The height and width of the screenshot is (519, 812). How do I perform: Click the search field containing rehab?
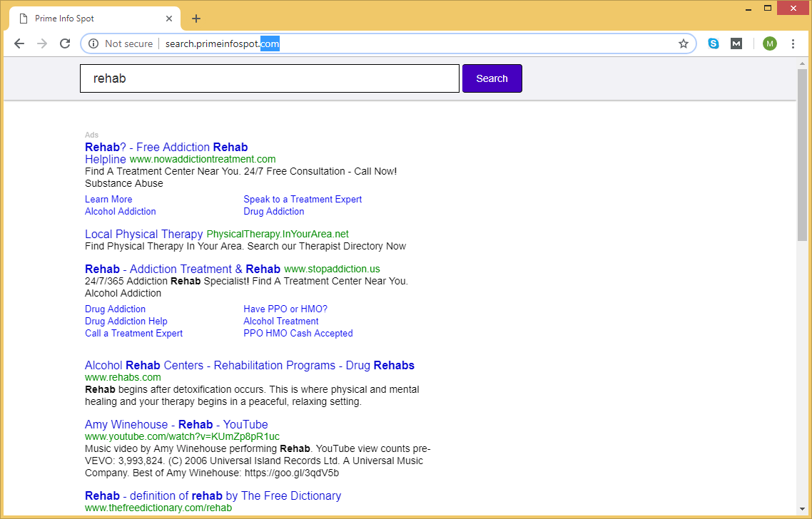click(270, 78)
